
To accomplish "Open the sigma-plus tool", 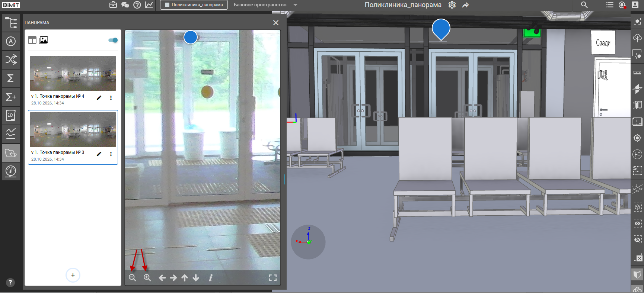I will point(11,97).
